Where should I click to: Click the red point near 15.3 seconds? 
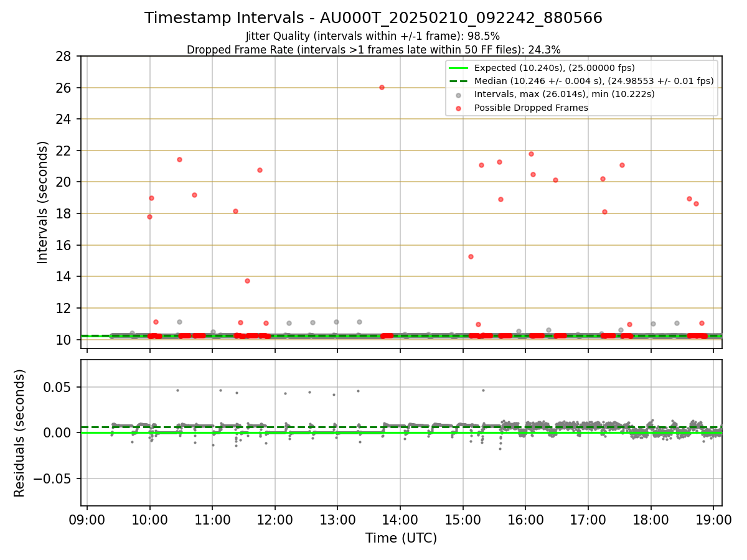pyautogui.click(x=471, y=256)
